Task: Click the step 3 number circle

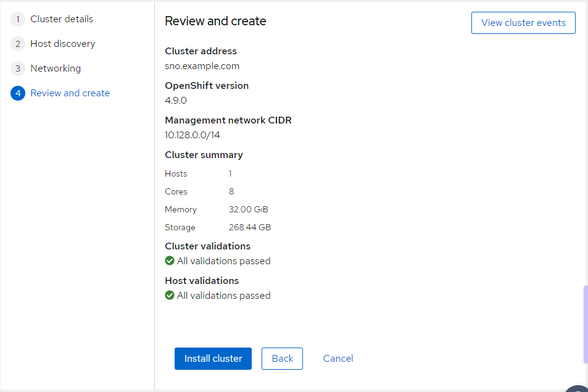Action: click(18, 69)
